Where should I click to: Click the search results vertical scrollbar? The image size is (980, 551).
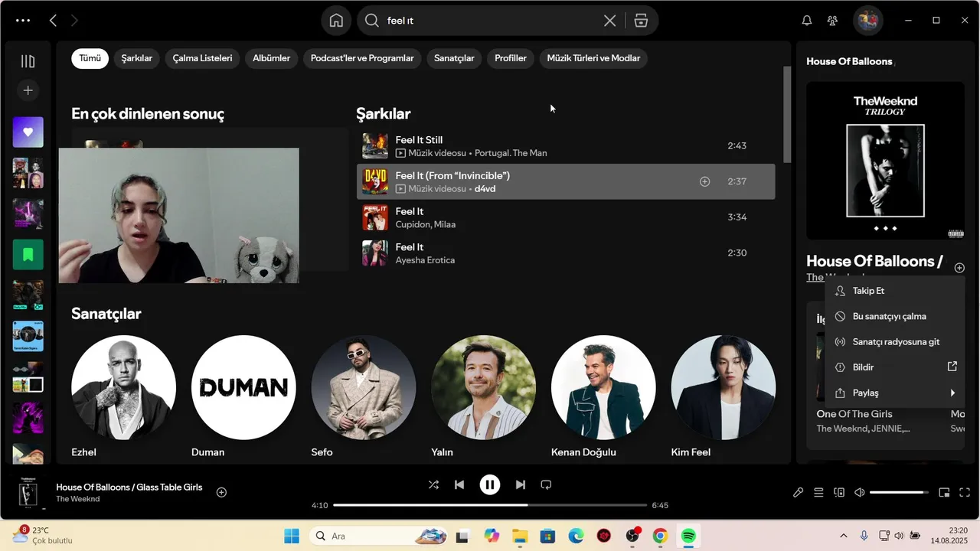tap(787, 114)
